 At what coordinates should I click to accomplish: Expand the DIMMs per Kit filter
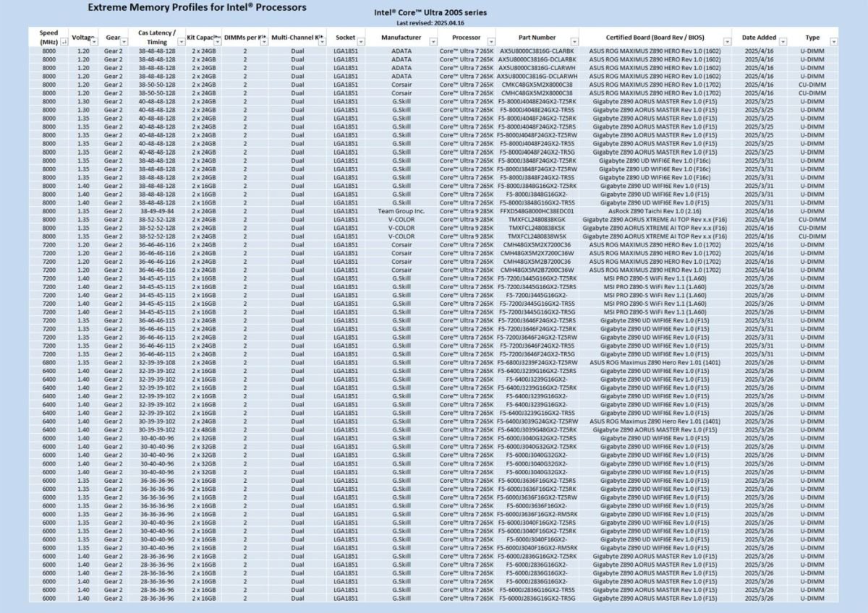pos(265,43)
